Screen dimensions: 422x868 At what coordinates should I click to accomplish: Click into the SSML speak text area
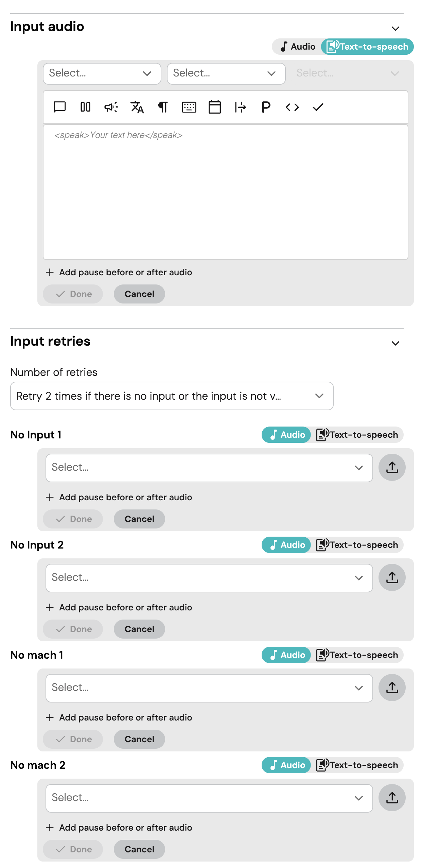click(225, 192)
